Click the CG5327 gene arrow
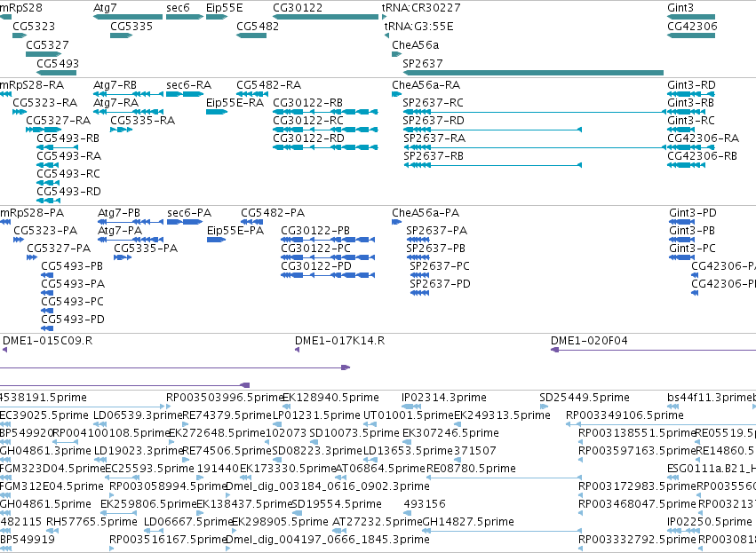This screenshot has width=756, height=553. click(x=44, y=54)
